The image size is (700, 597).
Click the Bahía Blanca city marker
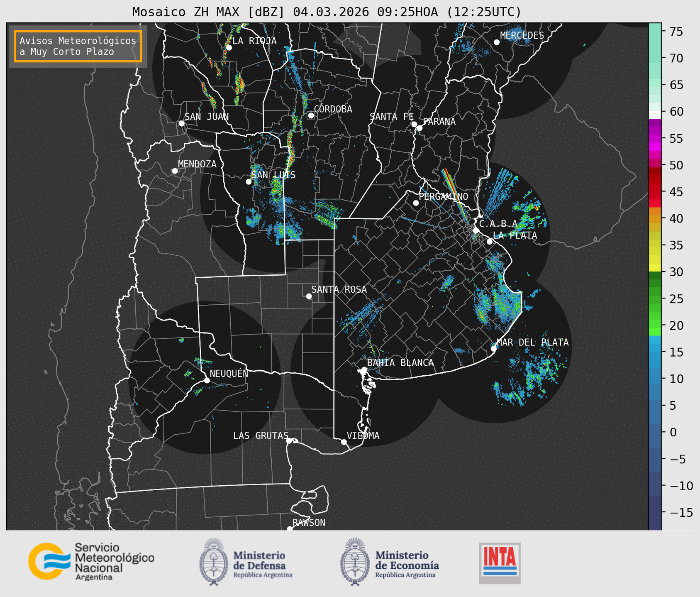coord(364,369)
